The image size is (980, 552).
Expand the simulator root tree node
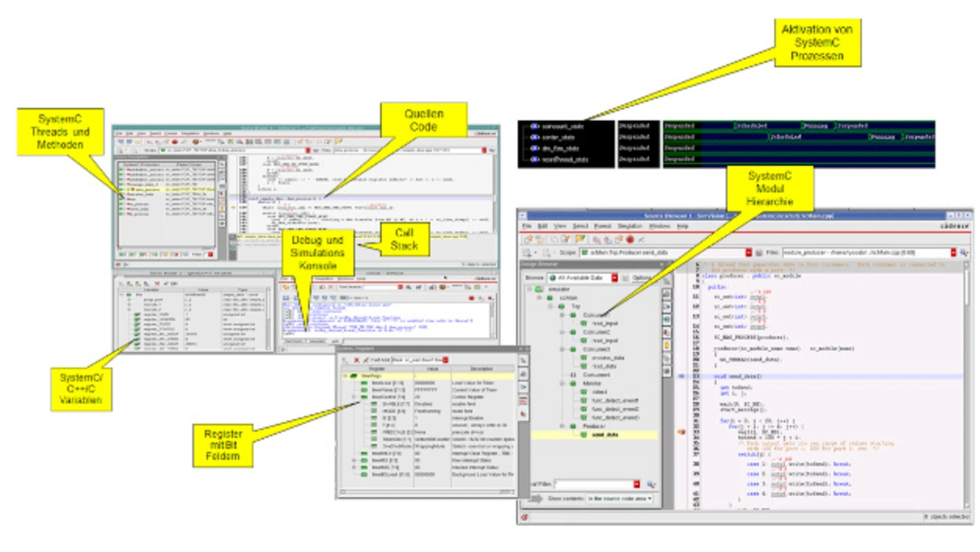pos(528,289)
